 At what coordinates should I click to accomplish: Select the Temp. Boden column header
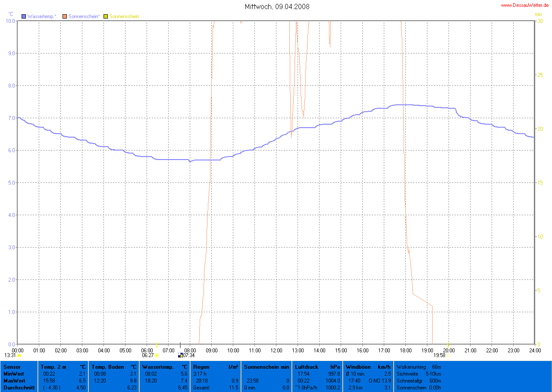pos(108,367)
